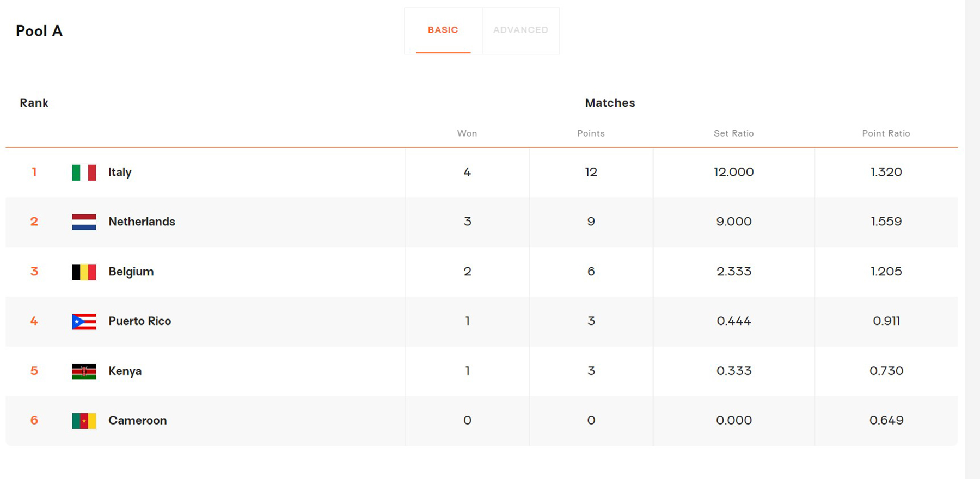Click the Point Ratio column header
The height and width of the screenshot is (479, 980).
pos(886,133)
